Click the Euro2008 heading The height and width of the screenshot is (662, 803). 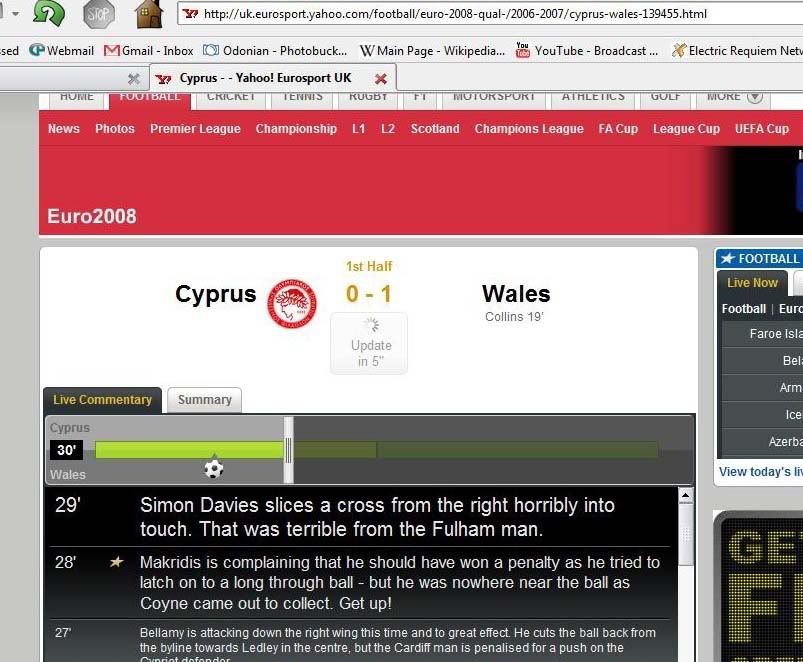coord(92,216)
